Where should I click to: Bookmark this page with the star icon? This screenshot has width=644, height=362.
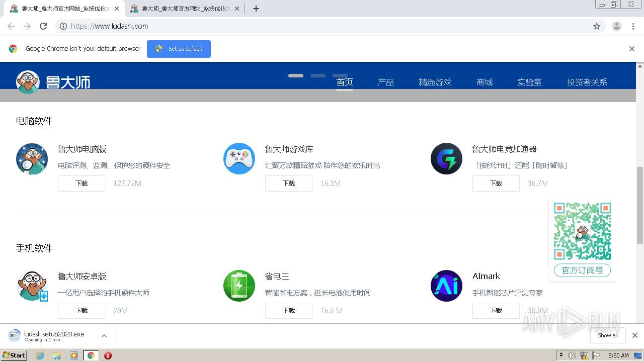click(x=597, y=26)
